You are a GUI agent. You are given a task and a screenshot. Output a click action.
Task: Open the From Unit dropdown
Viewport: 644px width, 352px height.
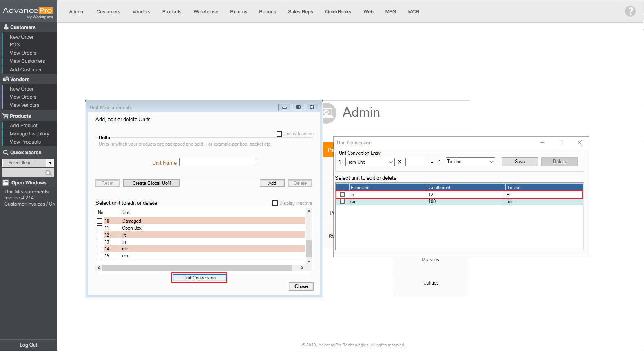[x=370, y=162]
